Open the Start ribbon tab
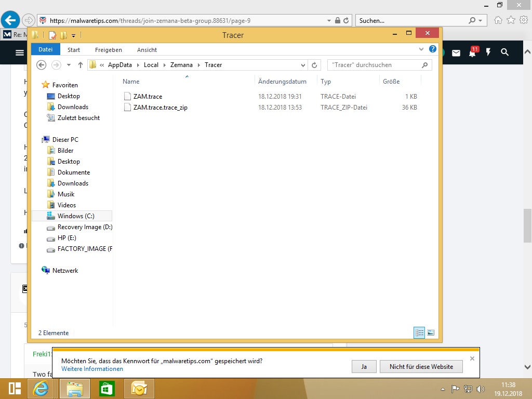The width and height of the screenshot is (532, 399). coord(74,50)
